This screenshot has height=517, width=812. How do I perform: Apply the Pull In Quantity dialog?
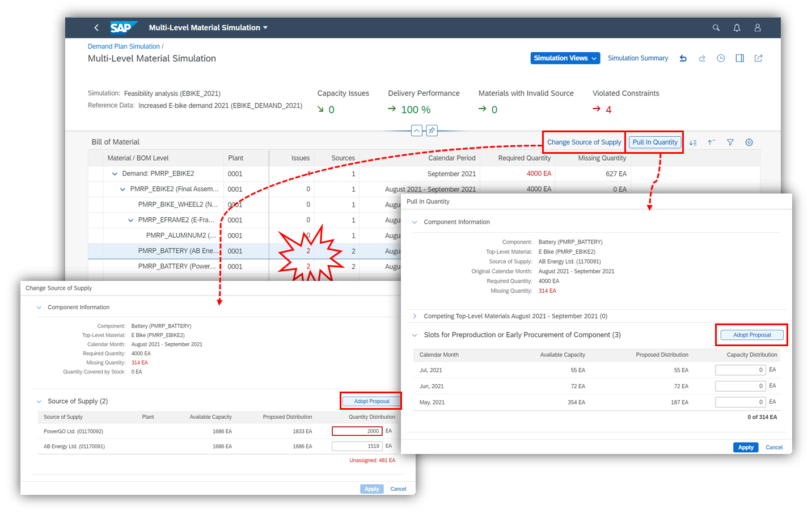coord(746,447)
